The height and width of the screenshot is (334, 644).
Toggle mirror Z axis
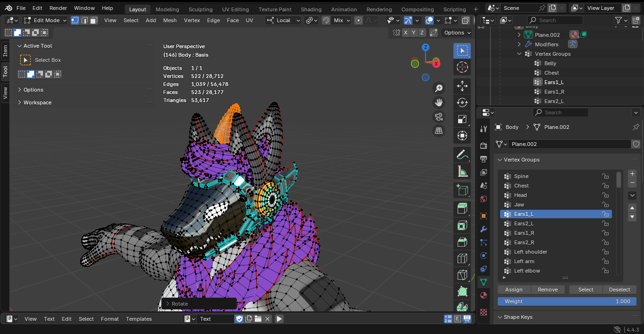coord(422,33)
